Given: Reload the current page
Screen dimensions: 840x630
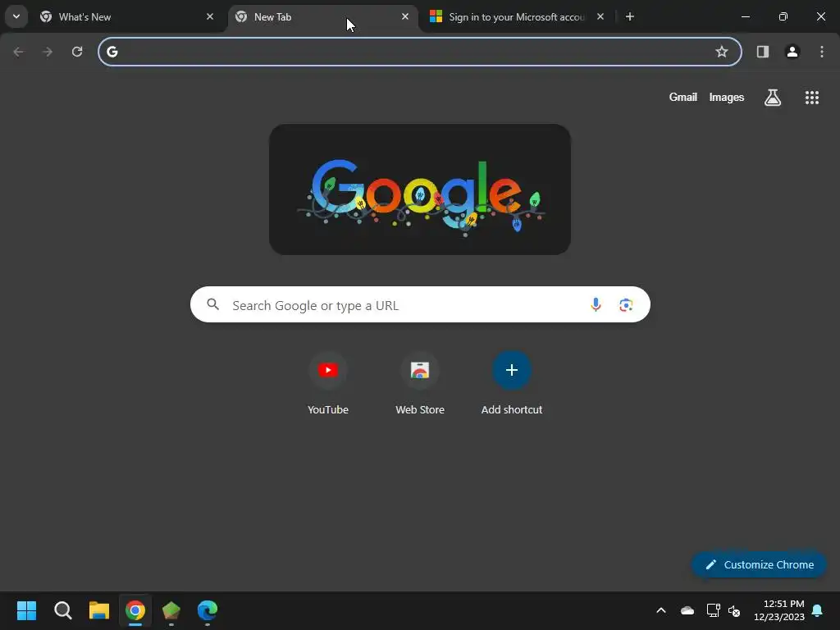Looking at the screenshot, I should 77,52.
